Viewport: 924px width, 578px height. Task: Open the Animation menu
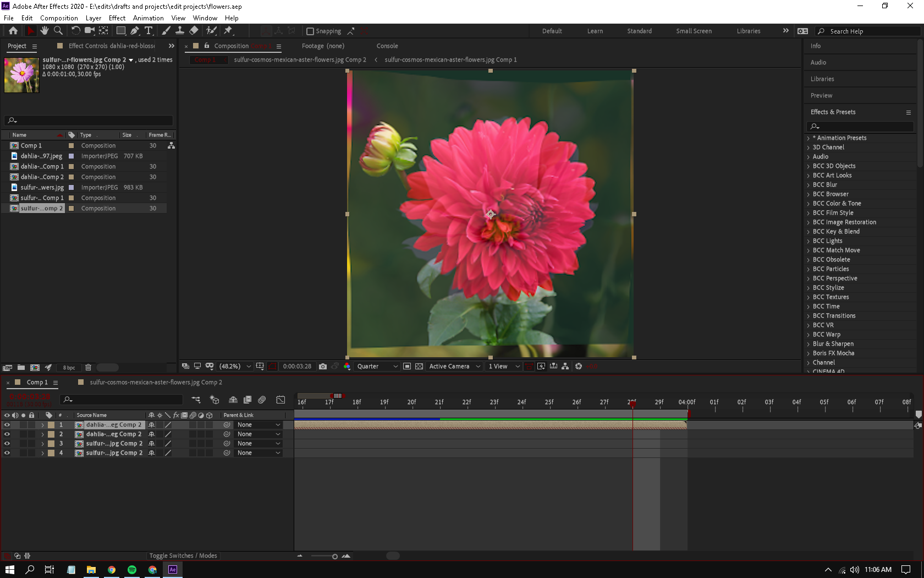(x=148, y=18)
